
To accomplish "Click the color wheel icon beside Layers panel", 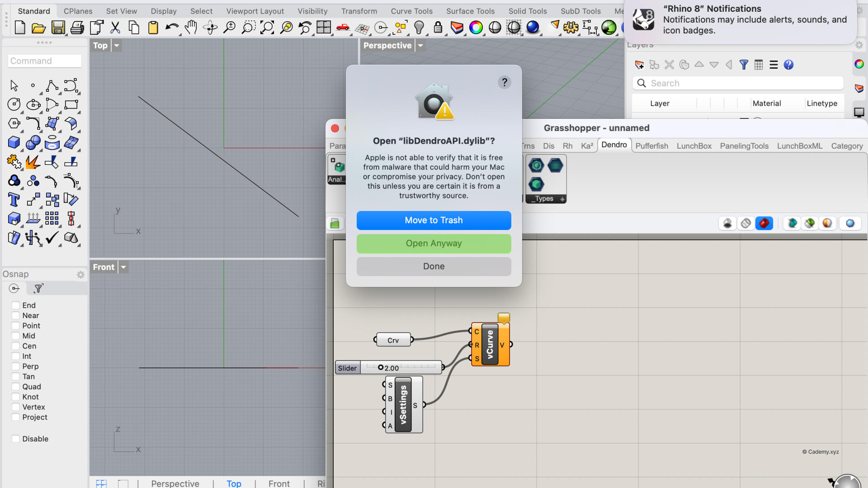I will point(859,64).
